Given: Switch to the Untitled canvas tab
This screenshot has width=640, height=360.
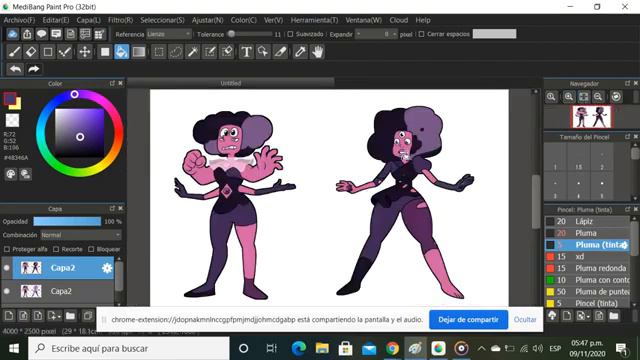Looking at the screenshot, I should pyautogui.click(x=231, y=83).
